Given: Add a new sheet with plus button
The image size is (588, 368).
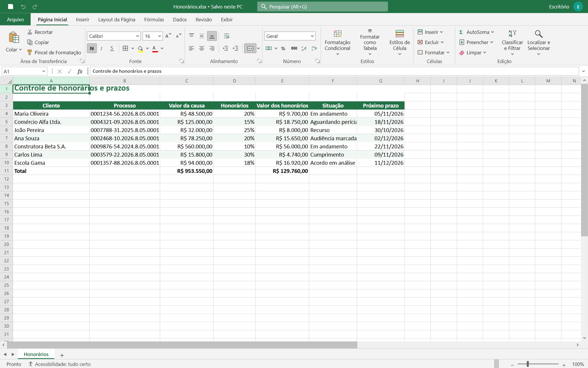Looking at the screenshot, I should (62, 355).
